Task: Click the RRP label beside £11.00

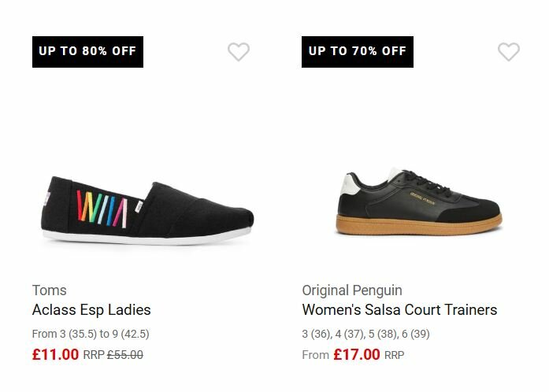Action: tap(93, 355)
